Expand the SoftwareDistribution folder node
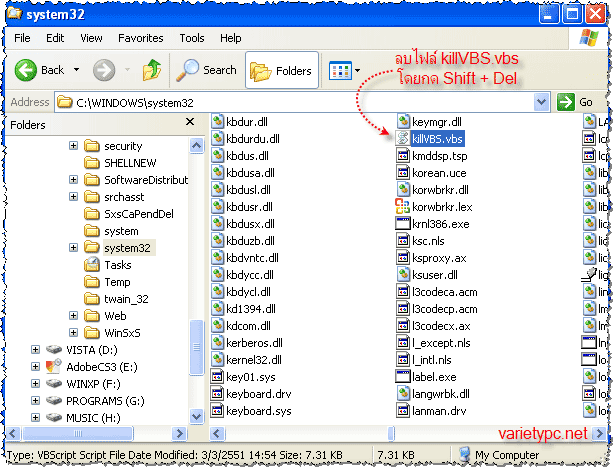Screen dimensions: 613x467 73,180
